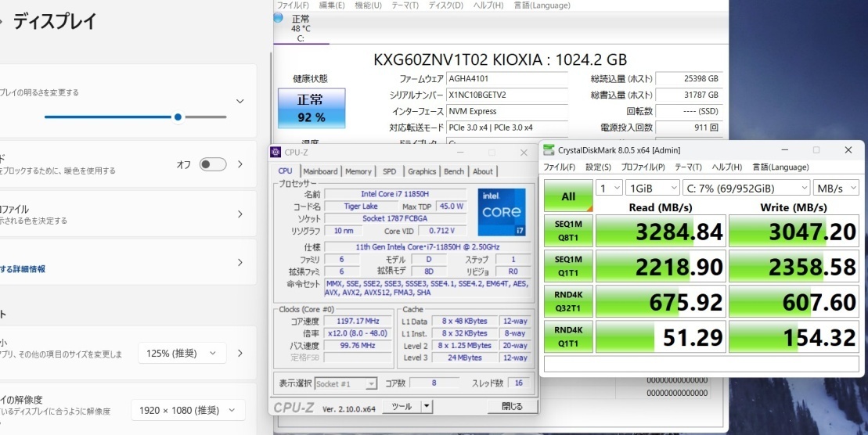Toggle the night light switch labeled オフ

[213, 164]
